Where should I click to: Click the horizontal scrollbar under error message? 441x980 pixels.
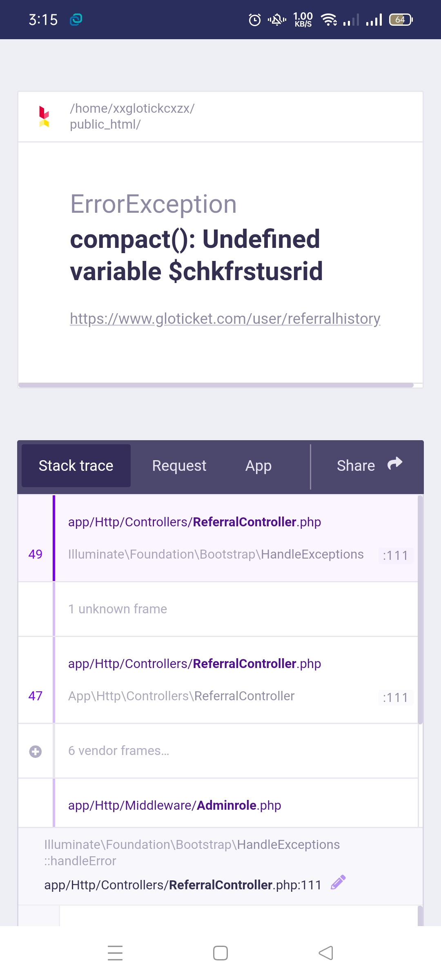click(216, 385)
